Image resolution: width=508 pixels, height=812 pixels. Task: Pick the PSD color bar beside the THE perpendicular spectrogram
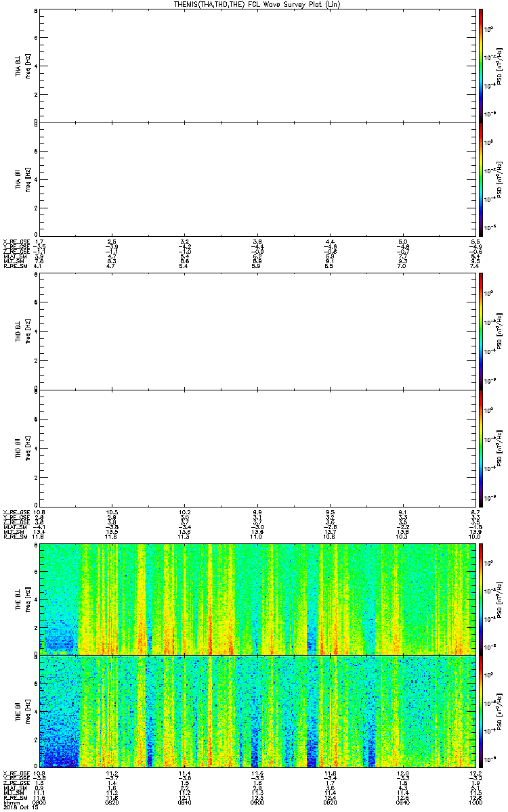(x=481, y=598)
